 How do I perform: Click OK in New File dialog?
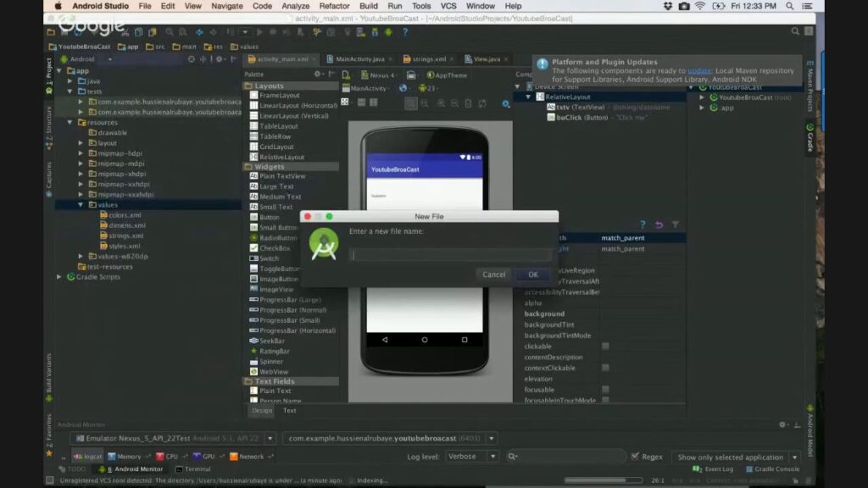click(x=532, y=274)
